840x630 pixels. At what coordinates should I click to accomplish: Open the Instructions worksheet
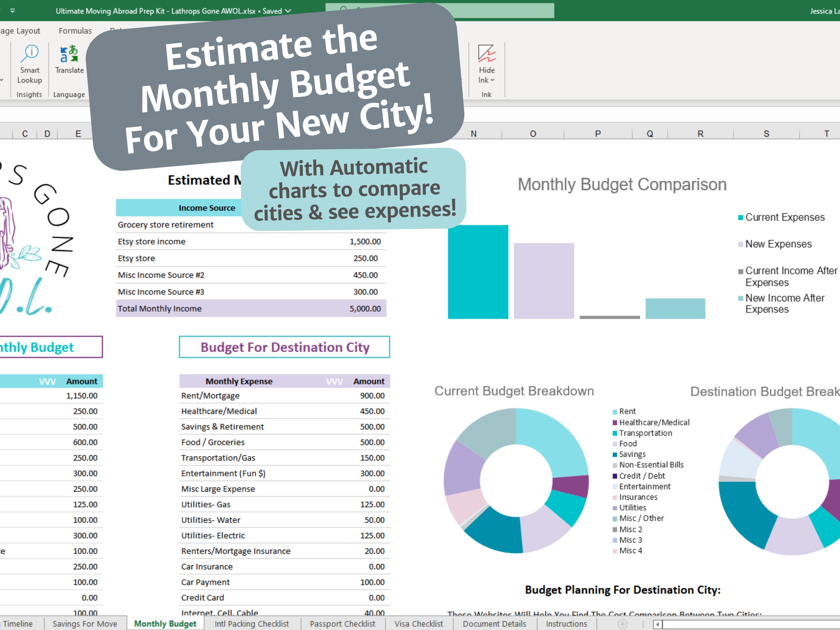click(x=566, y=623)
